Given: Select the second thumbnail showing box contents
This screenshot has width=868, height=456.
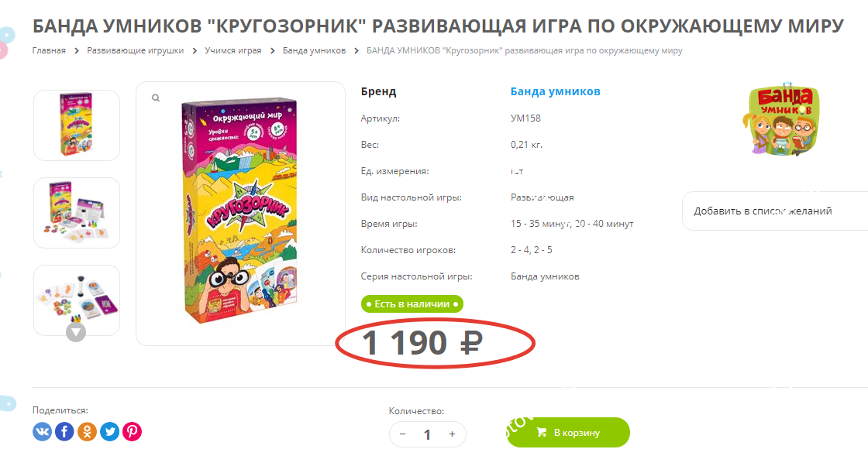Looking at the screenshot, I should click(x=77, y=213).
